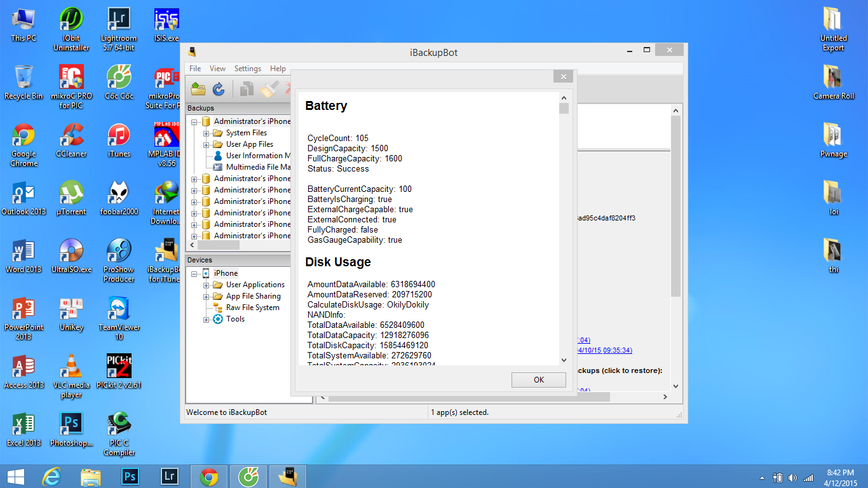
Task: Click the dialog scrollbar up arrow
Action: [564, 98]
